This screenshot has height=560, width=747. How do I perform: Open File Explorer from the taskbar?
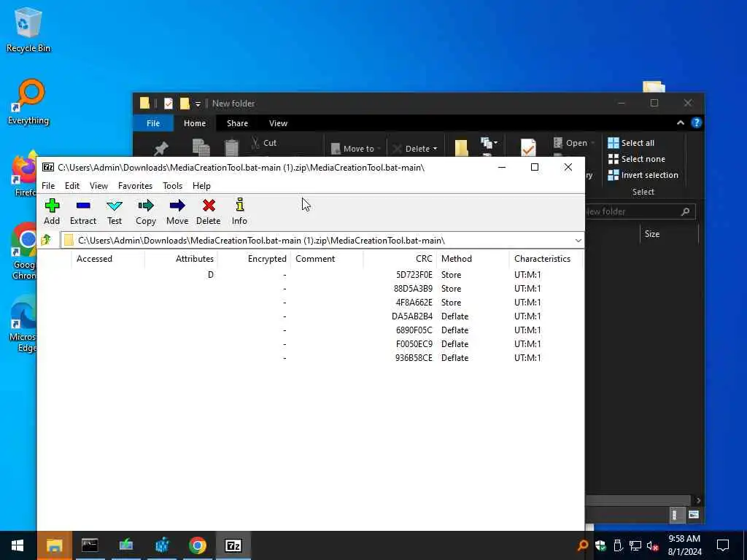[54, 545]
